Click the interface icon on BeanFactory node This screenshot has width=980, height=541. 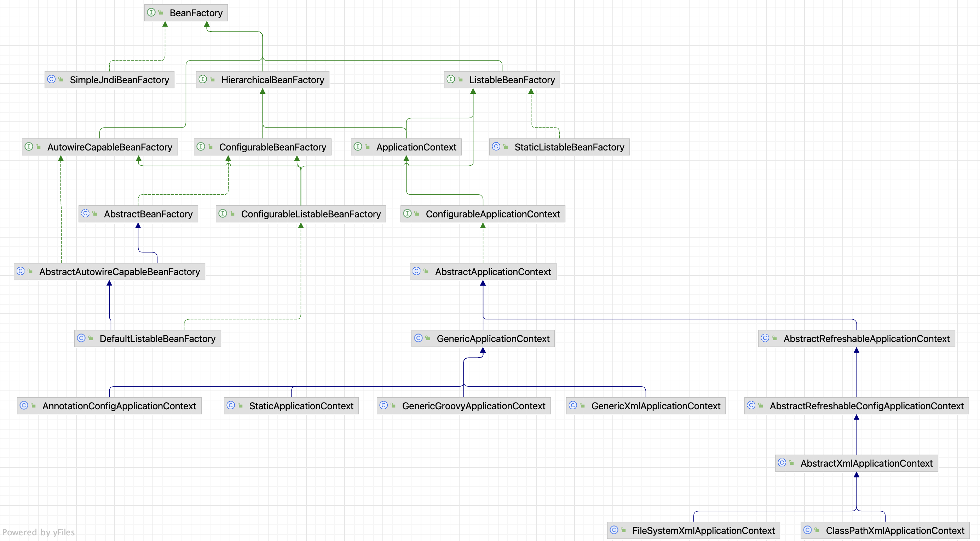point(151,12)
